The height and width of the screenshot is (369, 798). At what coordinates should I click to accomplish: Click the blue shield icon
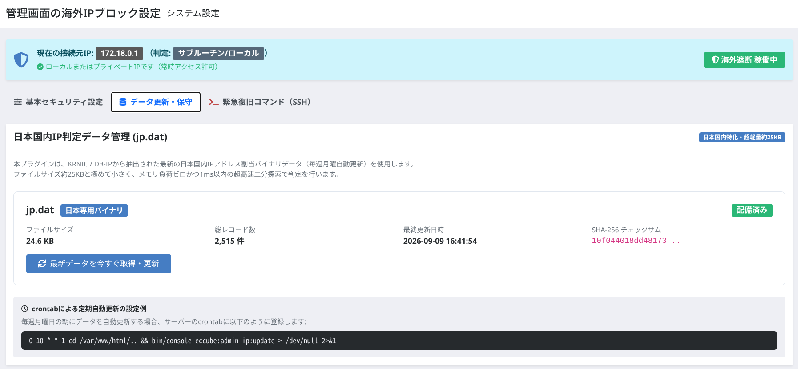click(21, 60)
